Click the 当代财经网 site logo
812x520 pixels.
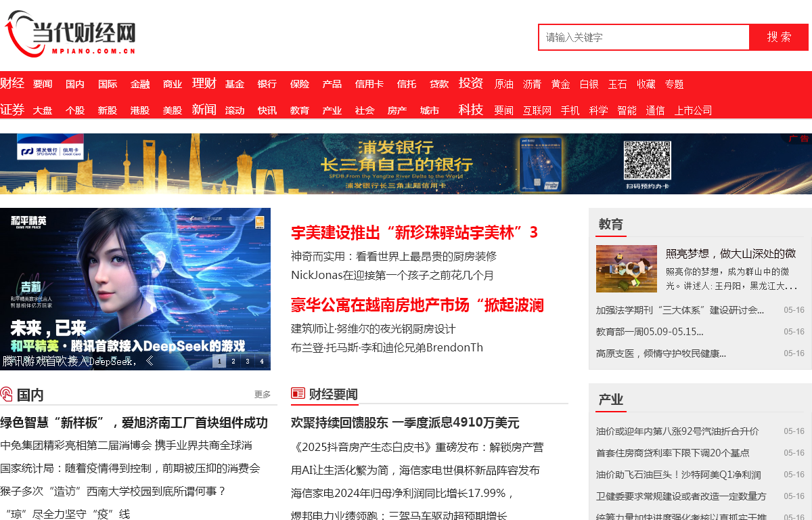tap(70, 34)
